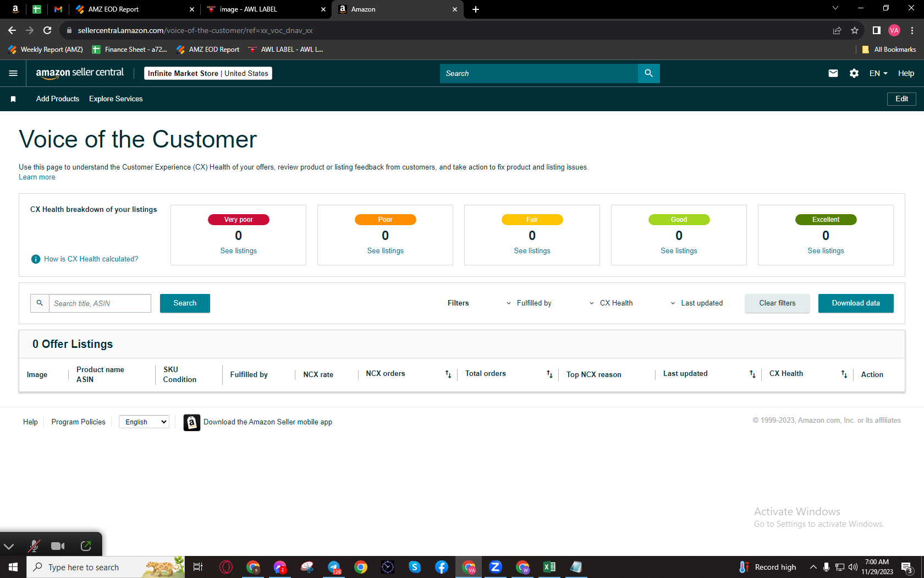Sort by NCX orders column arrows
This screenshot has height=578, width=924.
(448, 374)
